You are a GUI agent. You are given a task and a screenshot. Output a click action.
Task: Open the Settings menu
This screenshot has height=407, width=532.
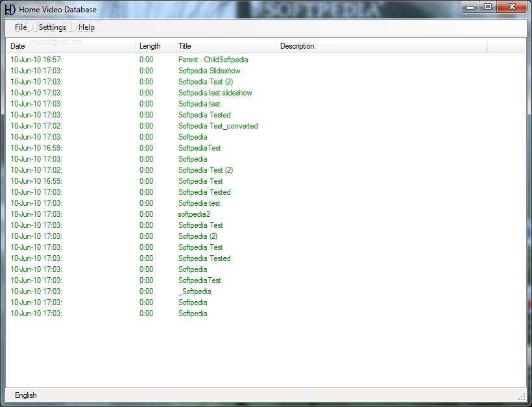click(53, 27)
